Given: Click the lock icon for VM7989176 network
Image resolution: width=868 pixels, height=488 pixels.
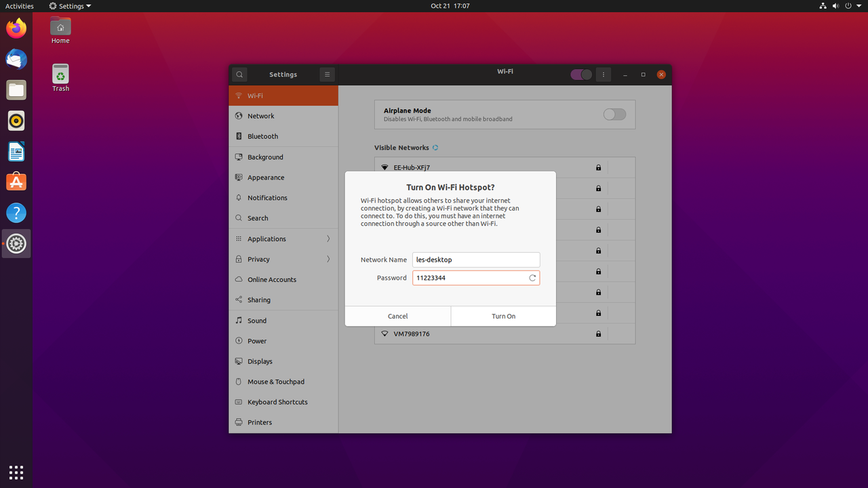Looking at the screenshot, I should [598, 334].
